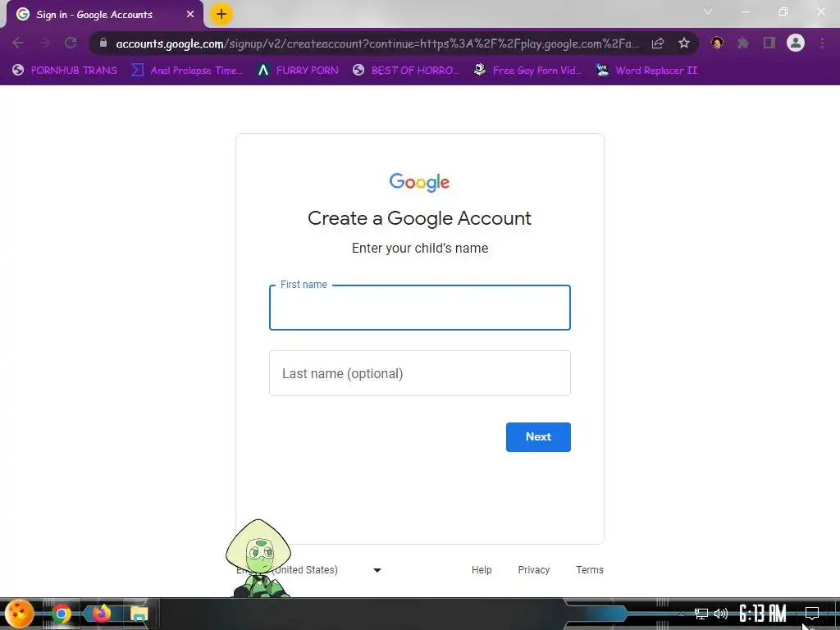
Task: Open the Word Replacer II bookmark
Action: (646, 71)
